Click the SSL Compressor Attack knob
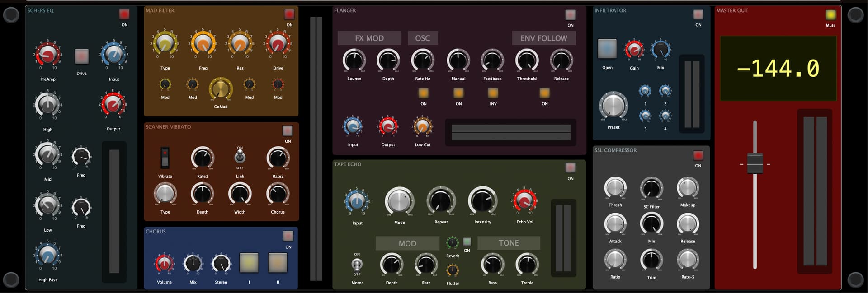Image resolution: width=868 pixels, height=293 pixels. pyautogui.click(x=615, y=224)
